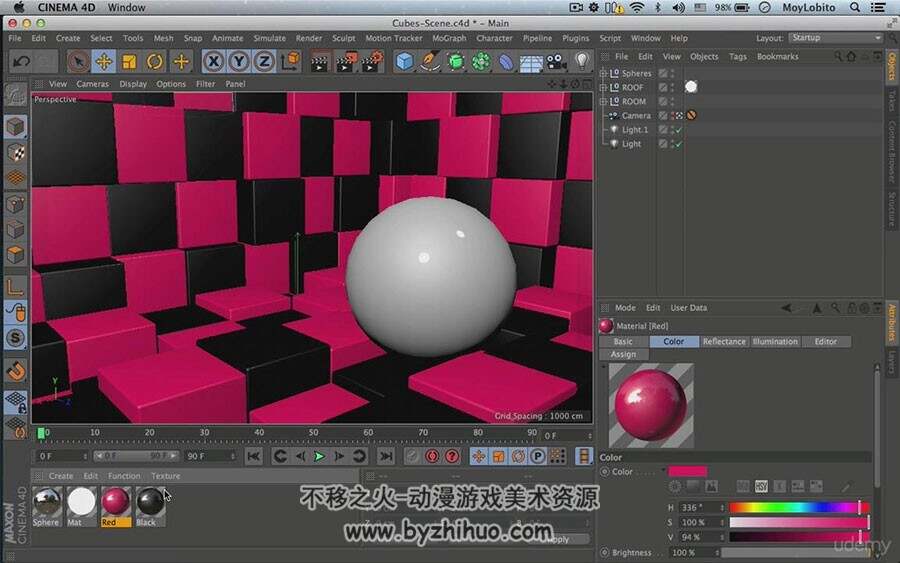This screenshot has height=563, width=900.
Task: Toggle the X axis lock
Action: (214, 61)
